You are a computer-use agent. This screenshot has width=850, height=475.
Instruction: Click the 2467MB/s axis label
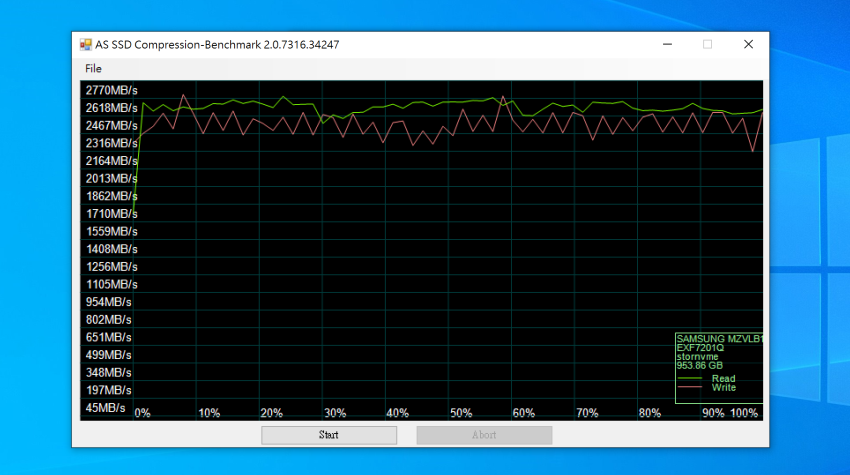(x=112, y=125)
